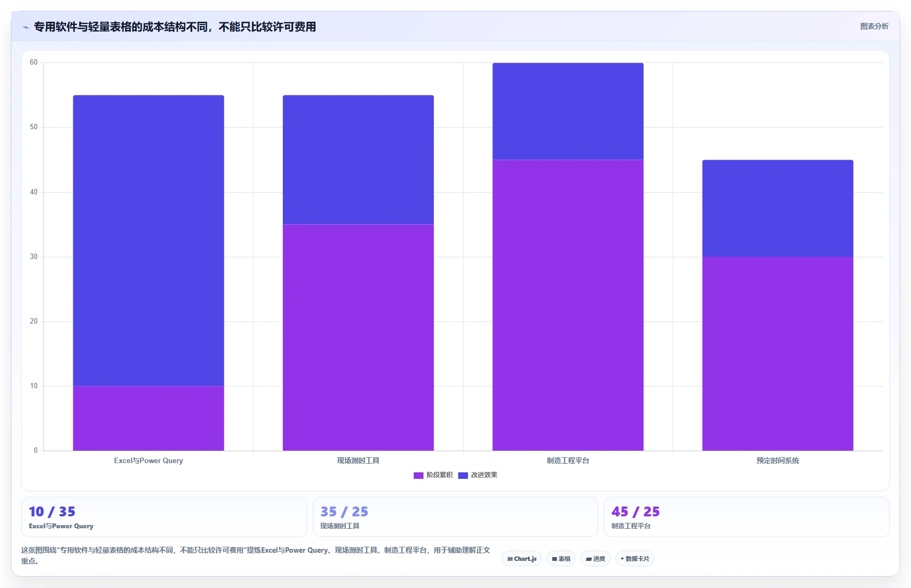Image resolution: width=911 pixels, height=588 pixels.
Task: Open the 35 / 25 现场测时工具 card
Action: 455,517
